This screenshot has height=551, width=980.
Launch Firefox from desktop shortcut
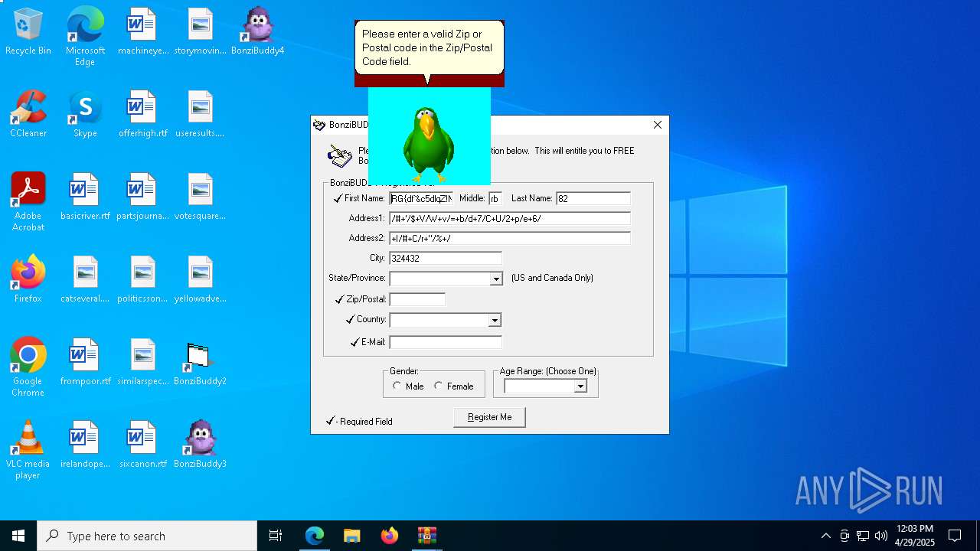tap(28, 279)
